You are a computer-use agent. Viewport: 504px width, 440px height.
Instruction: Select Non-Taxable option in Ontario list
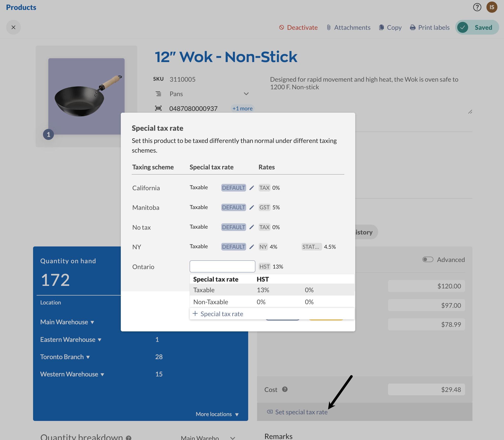pyautogui.click(x=211, y=302)
